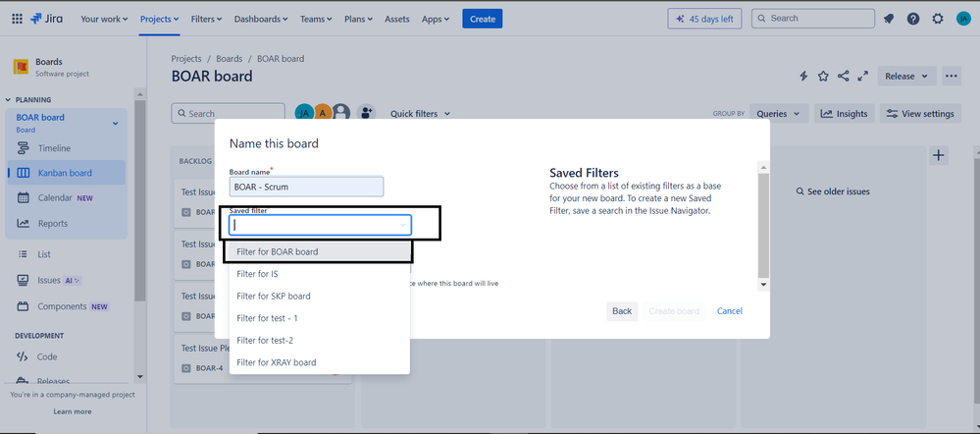The width and height of the screenshot is (980, 434).
Task: Click Projects in the breadcrumb
Action: click(x=186, y=59)
